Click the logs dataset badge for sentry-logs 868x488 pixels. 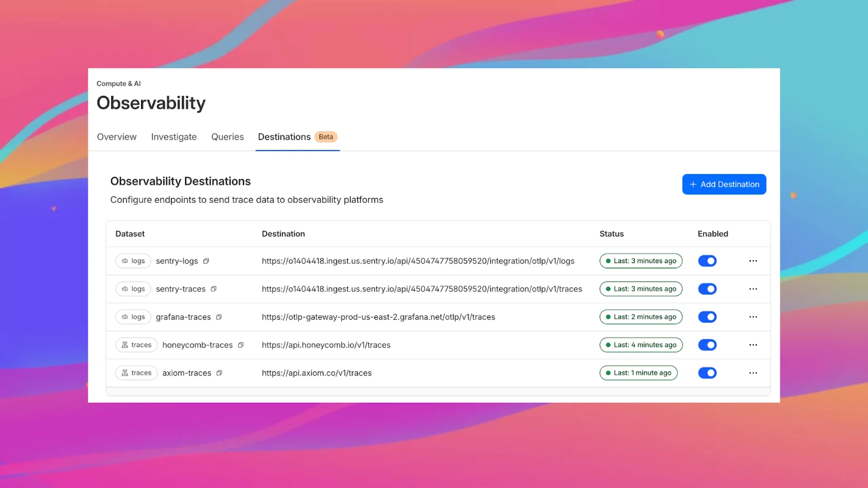point(133,261)
